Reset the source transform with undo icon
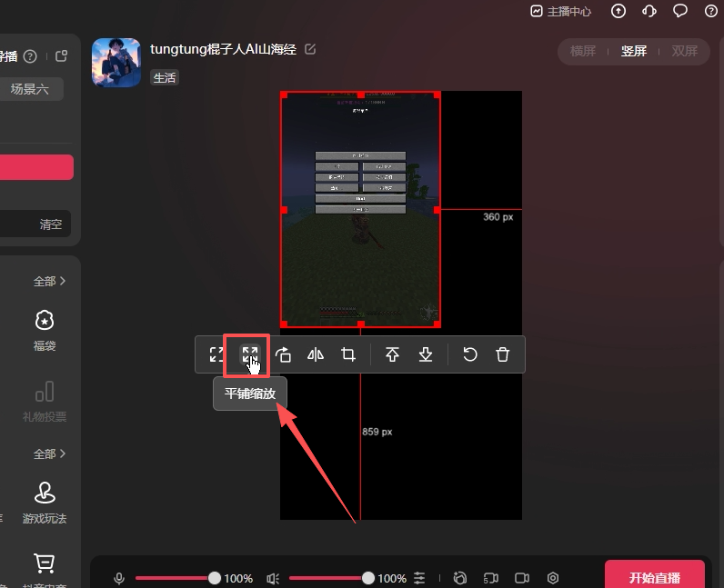This screenshot has height=588, width=724. (x=469, y=354)
